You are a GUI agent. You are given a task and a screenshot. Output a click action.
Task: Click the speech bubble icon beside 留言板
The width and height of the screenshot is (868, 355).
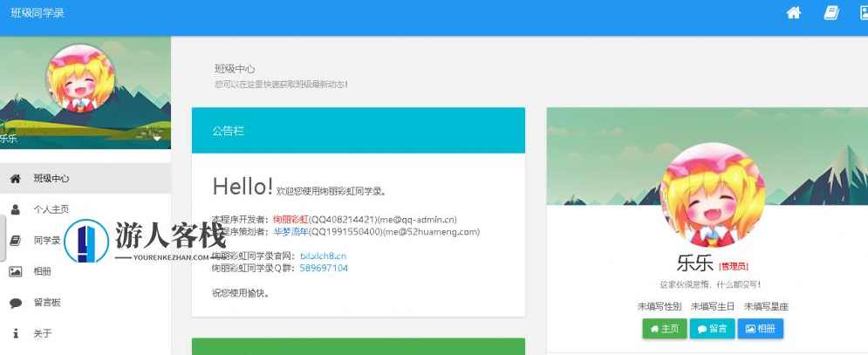(x=15, y=303)
